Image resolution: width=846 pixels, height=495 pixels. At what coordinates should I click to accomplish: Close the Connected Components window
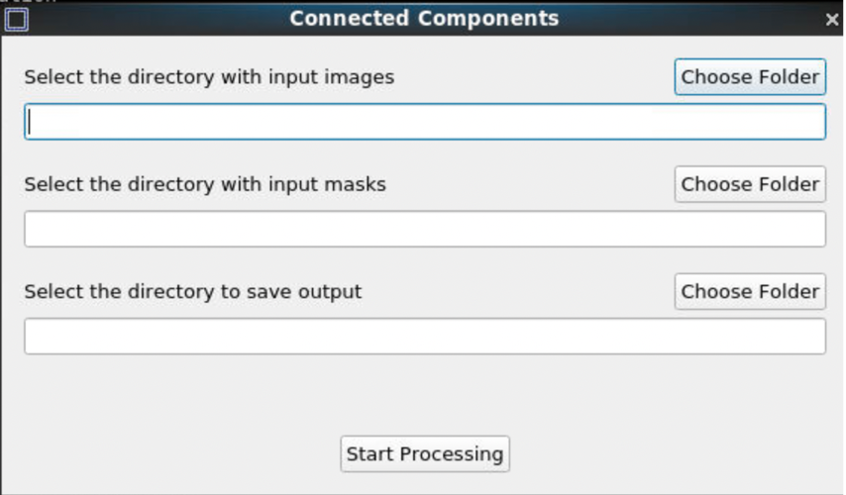coord(832,19)
